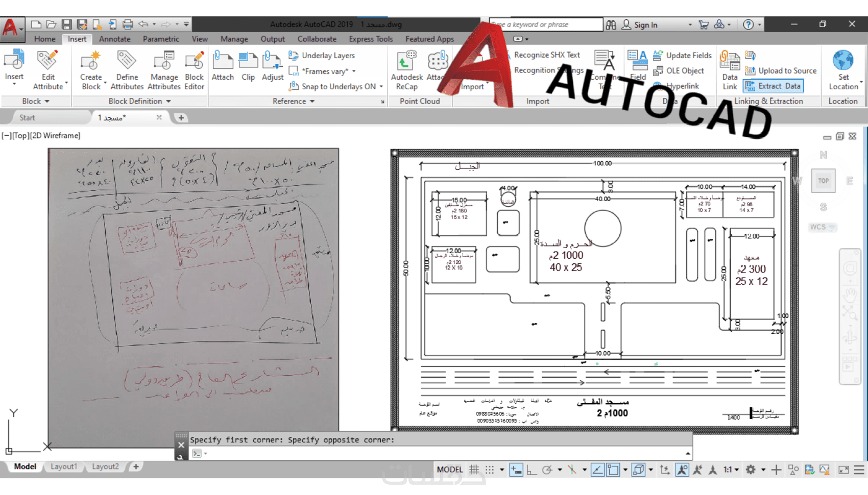Viewport: 868px width, 495px height.
Task: Switch to the Layout1 tab
Action: point(64,466)
